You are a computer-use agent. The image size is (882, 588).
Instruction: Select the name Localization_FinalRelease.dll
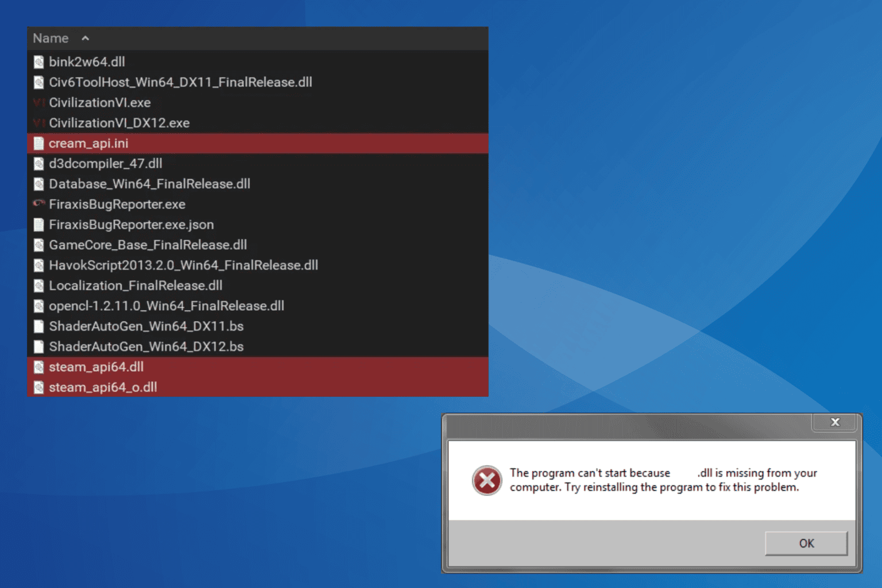(x=136, y=286)
